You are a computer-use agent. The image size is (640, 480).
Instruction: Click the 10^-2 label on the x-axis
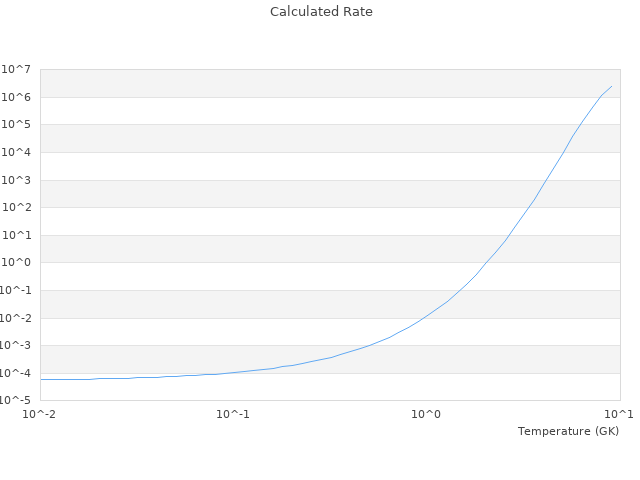tap(40, 414)
